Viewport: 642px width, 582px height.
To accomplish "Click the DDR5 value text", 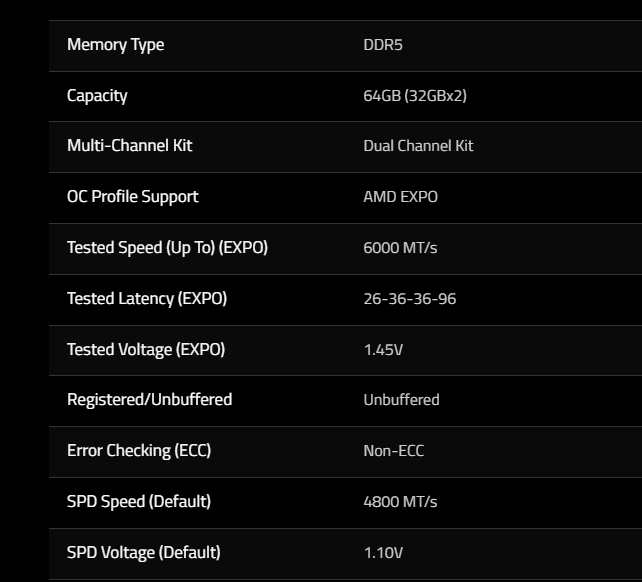I will 383,45.
